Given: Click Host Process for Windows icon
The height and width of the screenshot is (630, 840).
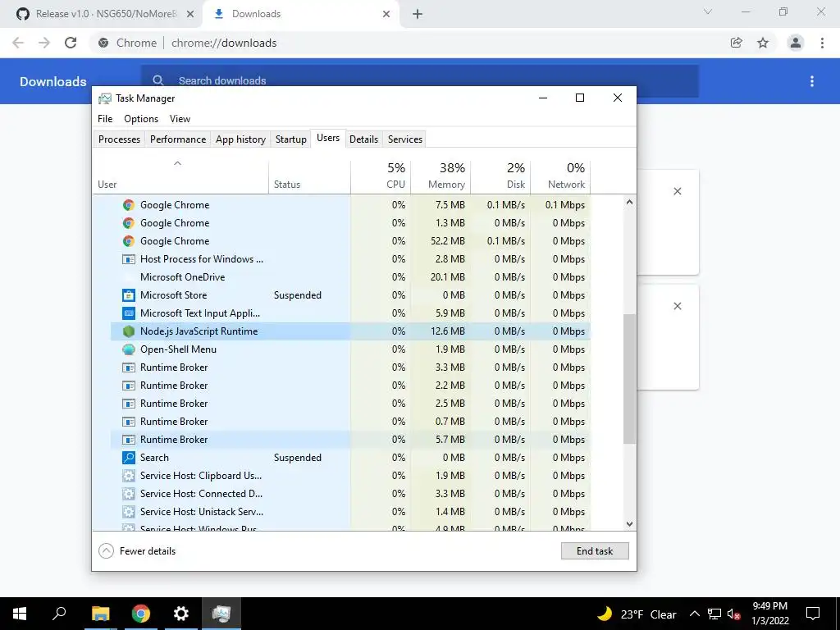Looking at the screenshot, I should pyautogui.click(x=129, y=259).
